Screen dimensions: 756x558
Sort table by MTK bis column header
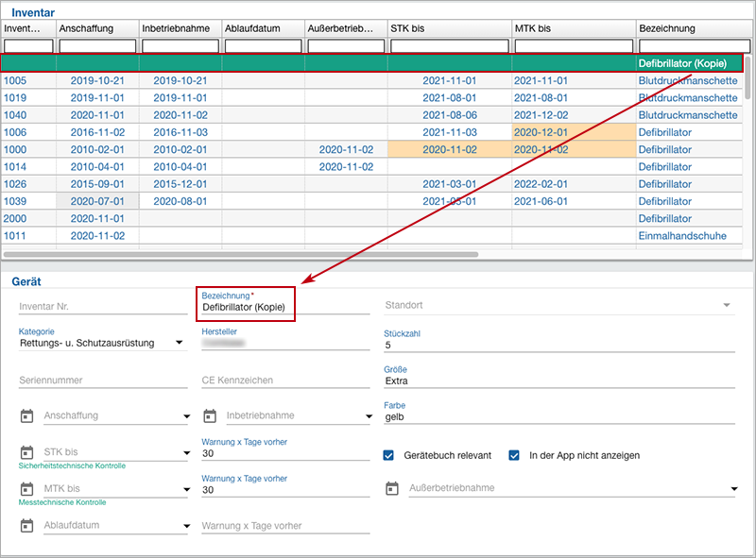click(575, 28)
